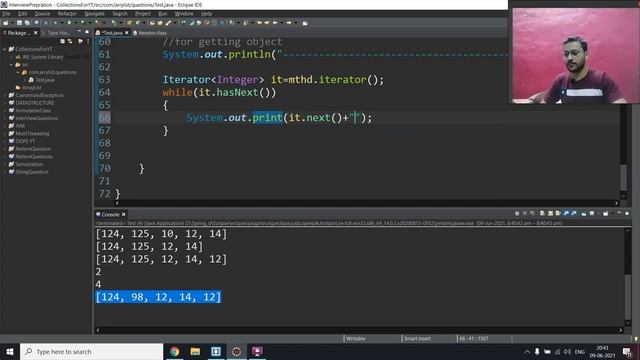
Task: Click the Save toolbar icon
Action: point(19,23)
